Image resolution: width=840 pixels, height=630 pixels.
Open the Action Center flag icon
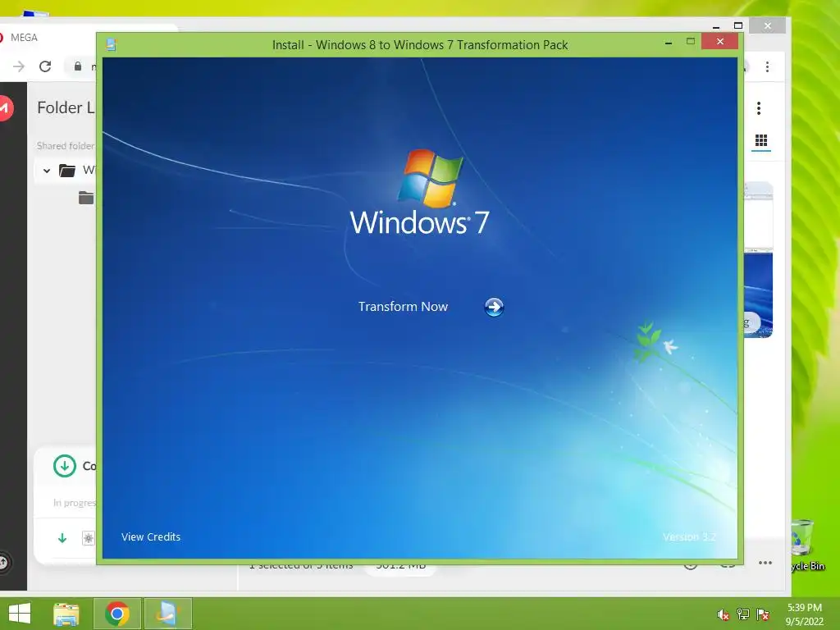point(763,614)
